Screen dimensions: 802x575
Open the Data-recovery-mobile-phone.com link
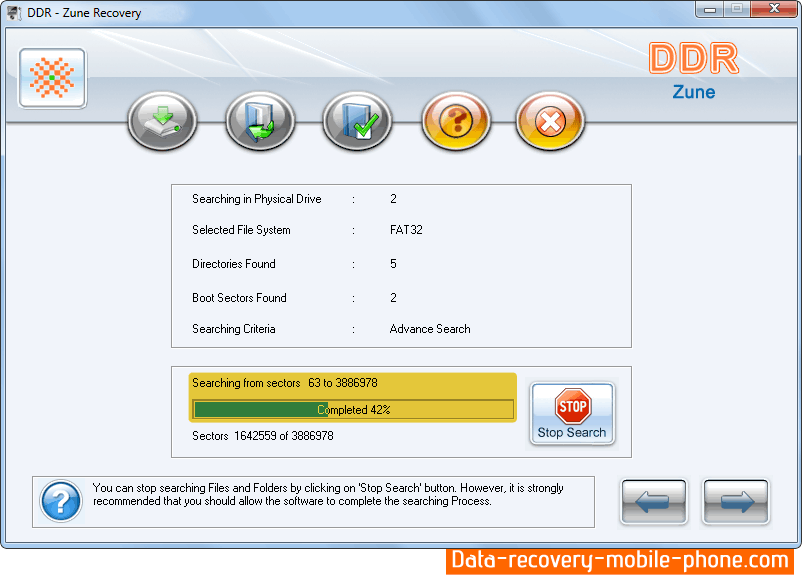click(x=619, y=561)
